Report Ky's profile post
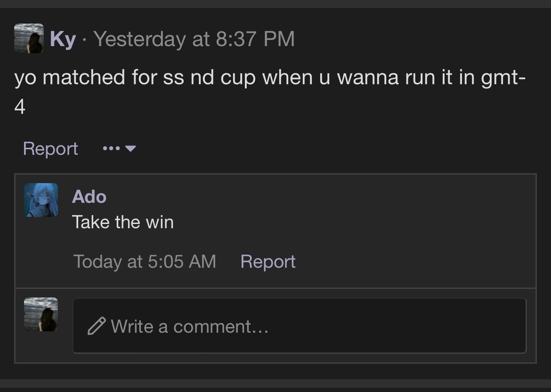The image size is (551, 392). (x=50, y=149)
